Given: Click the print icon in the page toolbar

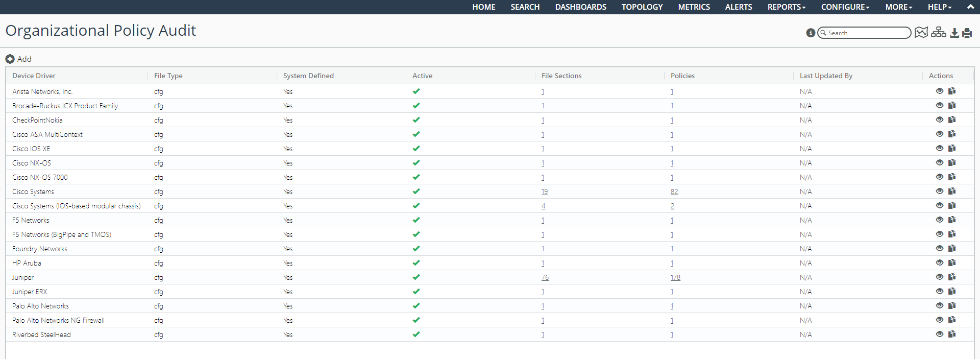Looking at the screenshot, I should tap(967, 33).
